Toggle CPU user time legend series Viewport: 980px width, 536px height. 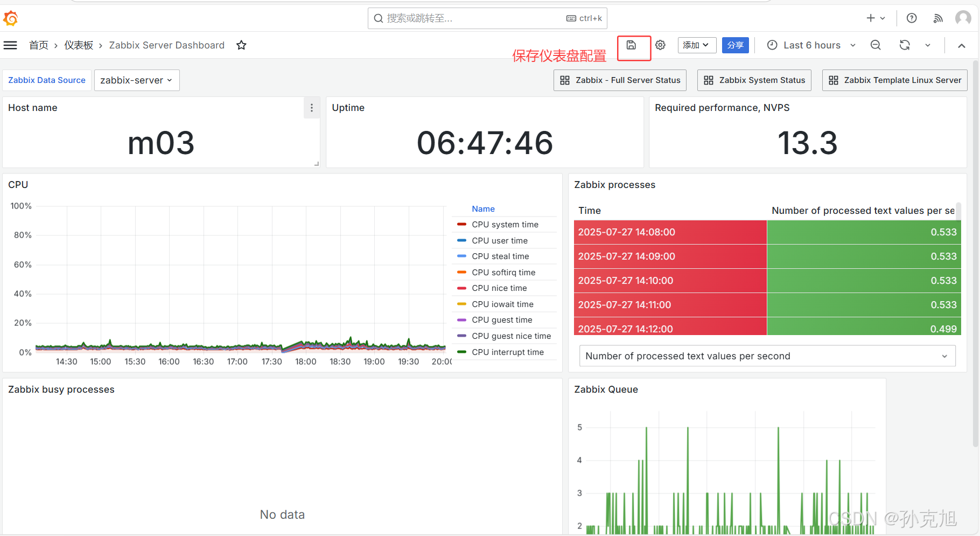[x=500, y=241]
